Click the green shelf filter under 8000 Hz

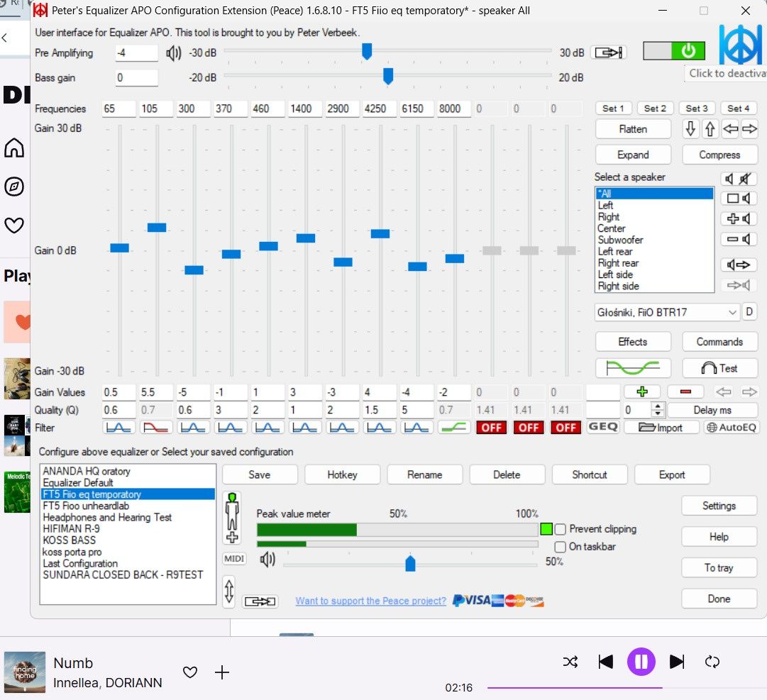pyautogui.click(x=453, y=428)
